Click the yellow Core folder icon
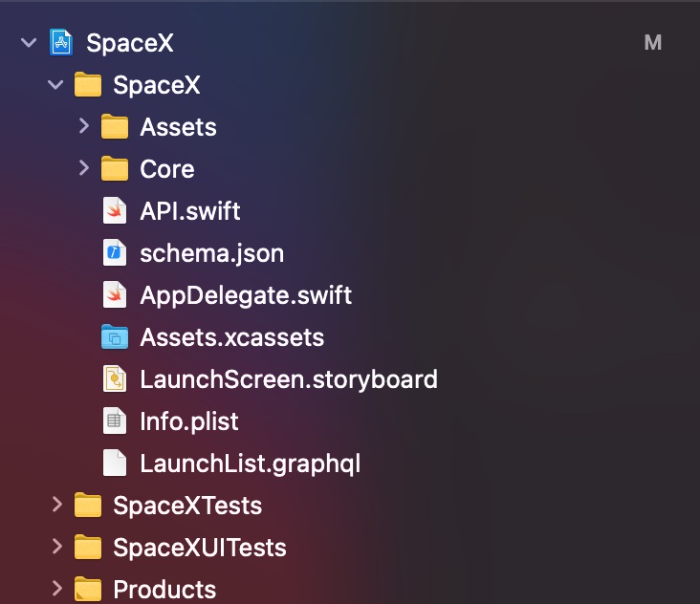700x604 pixels. coord(115,169)
